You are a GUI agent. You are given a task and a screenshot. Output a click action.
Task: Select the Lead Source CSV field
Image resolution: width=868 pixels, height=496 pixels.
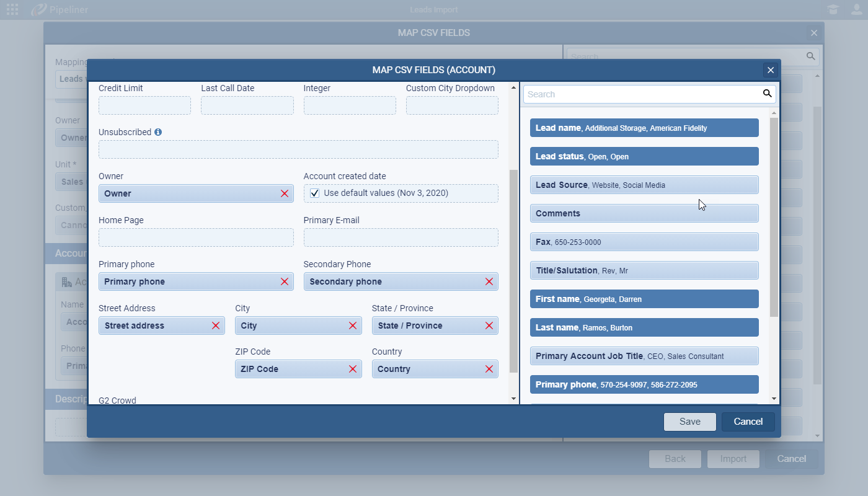644,185
